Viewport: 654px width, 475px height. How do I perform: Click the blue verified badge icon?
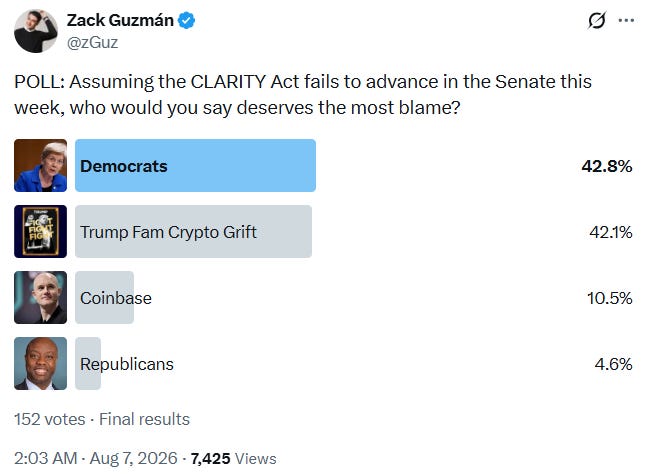[186, 20]
